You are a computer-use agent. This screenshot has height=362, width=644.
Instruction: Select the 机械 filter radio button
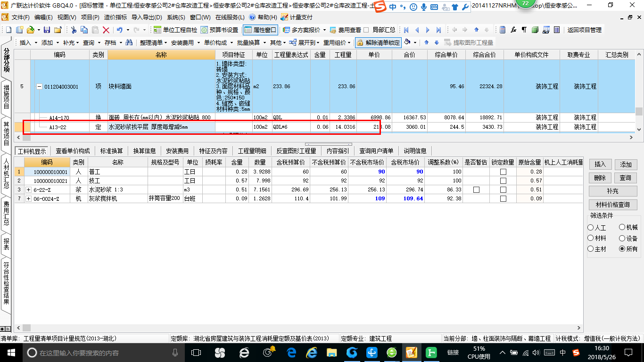(622, 227)
